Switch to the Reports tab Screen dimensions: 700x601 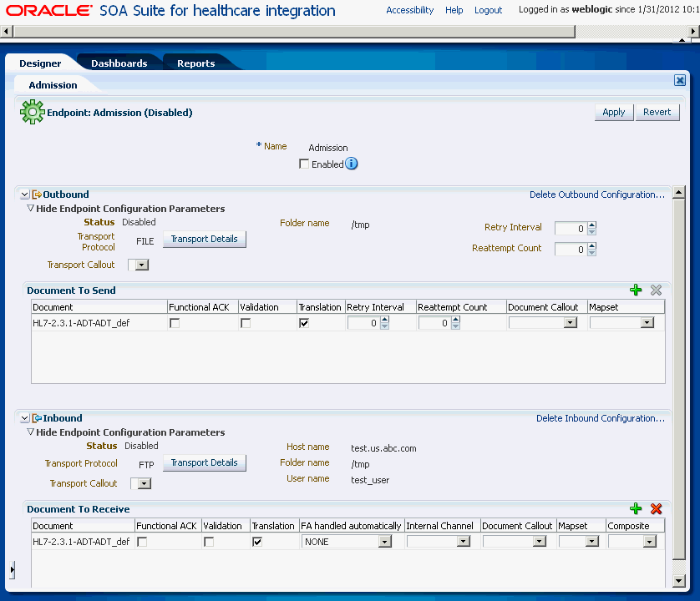[196, 63]
